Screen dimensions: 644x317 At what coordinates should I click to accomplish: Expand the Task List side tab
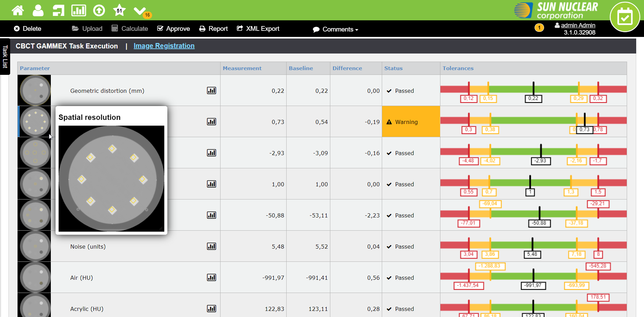point(5,57)
